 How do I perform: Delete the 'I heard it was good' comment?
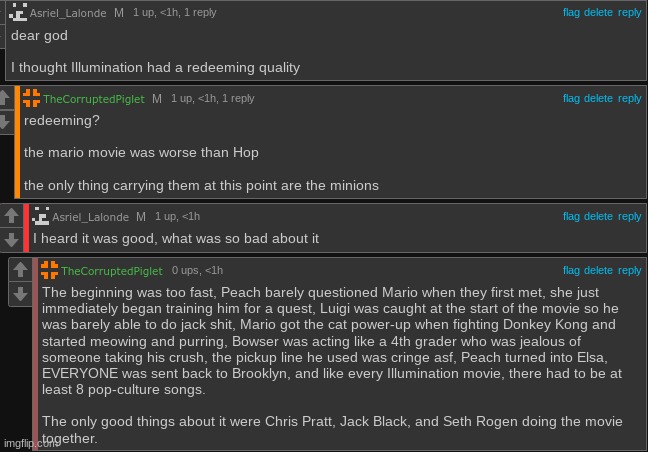point(598,216)
